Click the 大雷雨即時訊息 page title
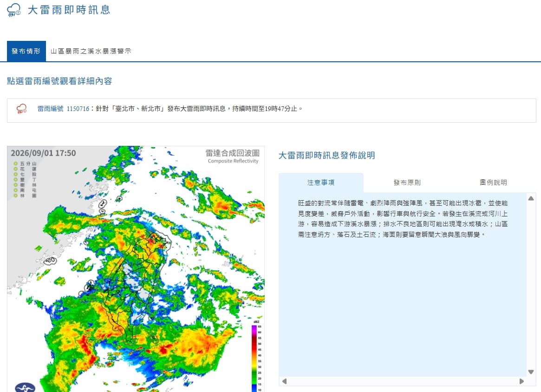 point(69,10)
